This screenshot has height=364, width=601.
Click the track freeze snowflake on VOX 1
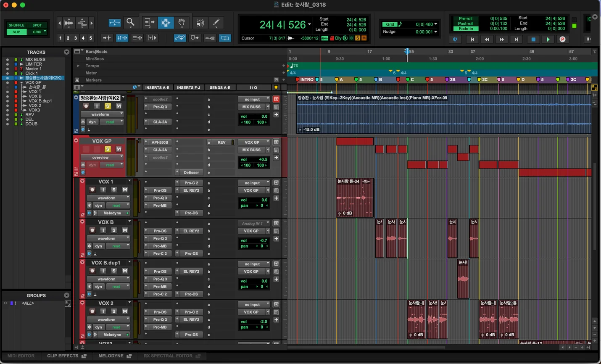tap(89, 206)
